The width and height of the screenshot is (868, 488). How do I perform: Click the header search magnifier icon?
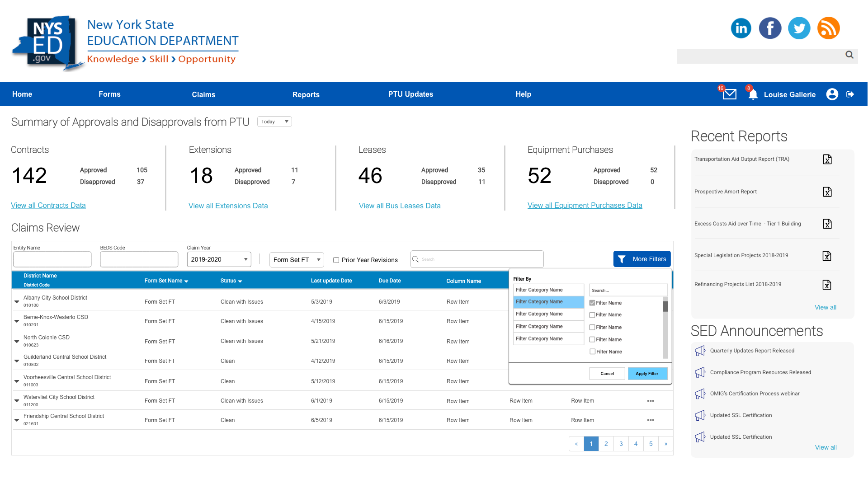(849, 55)
